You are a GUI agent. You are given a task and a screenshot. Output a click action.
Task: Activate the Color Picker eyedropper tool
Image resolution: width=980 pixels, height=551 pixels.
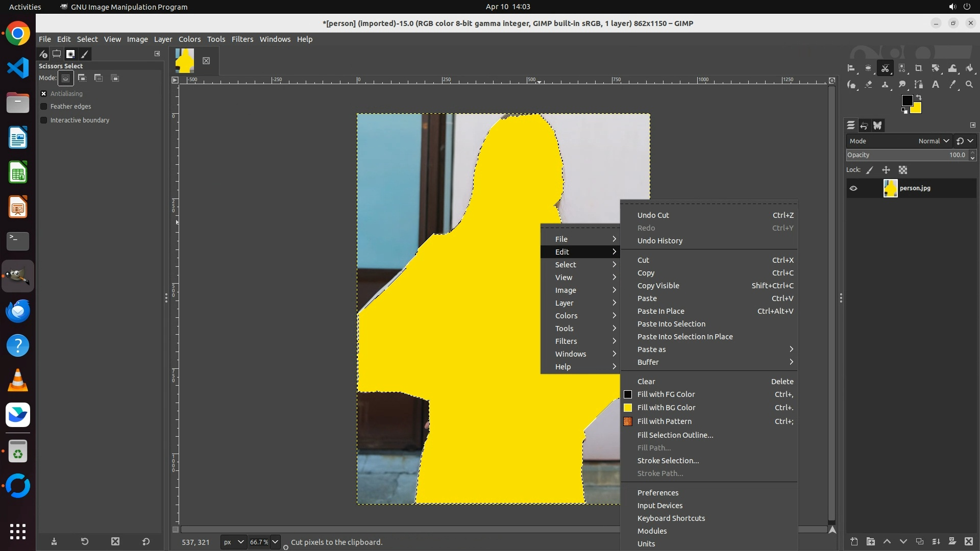952,85
